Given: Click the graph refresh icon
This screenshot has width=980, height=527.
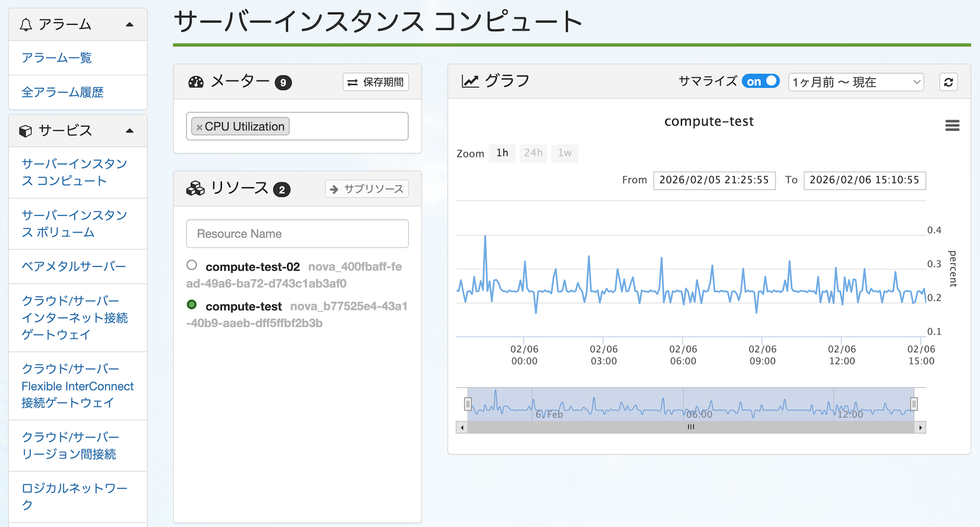Looking at the screenshot, I should coord(948,82).
